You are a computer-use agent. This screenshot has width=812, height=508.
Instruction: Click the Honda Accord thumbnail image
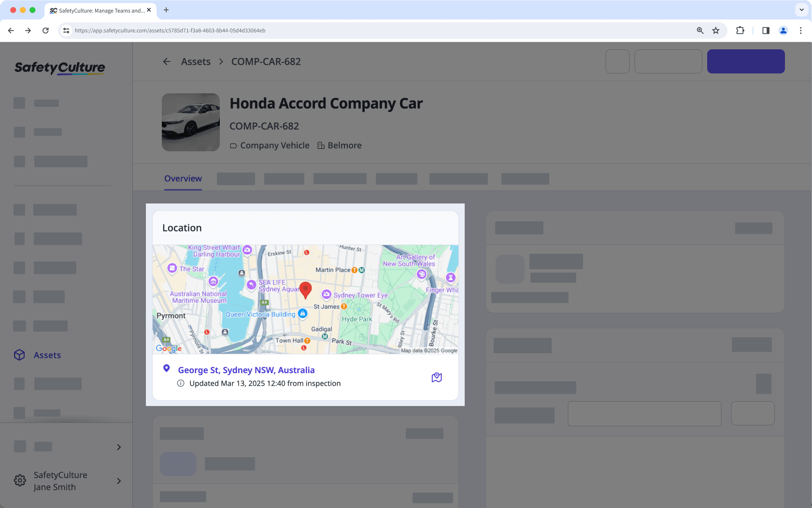point(190,122)
